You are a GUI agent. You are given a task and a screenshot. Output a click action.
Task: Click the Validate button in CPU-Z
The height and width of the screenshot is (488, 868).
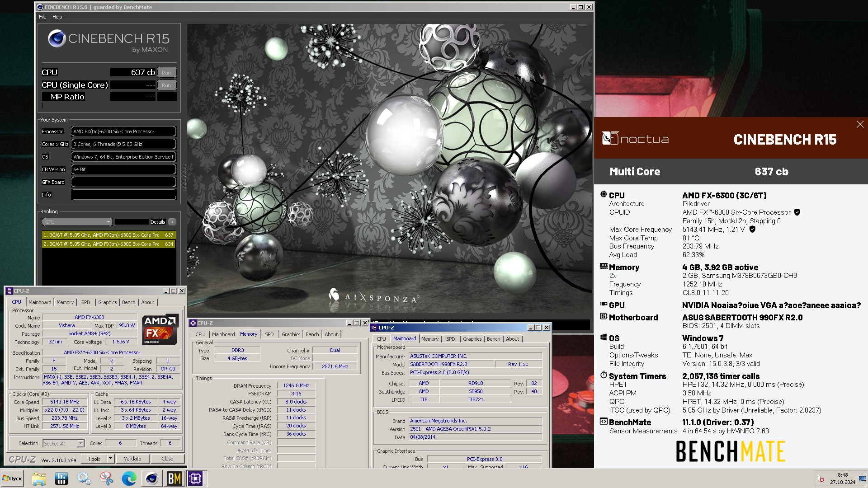point(132,459)
